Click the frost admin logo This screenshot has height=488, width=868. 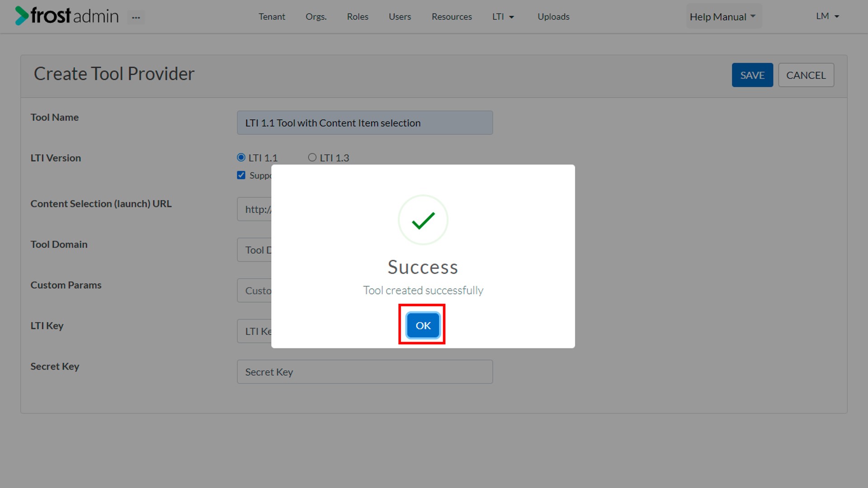[67, 16]
